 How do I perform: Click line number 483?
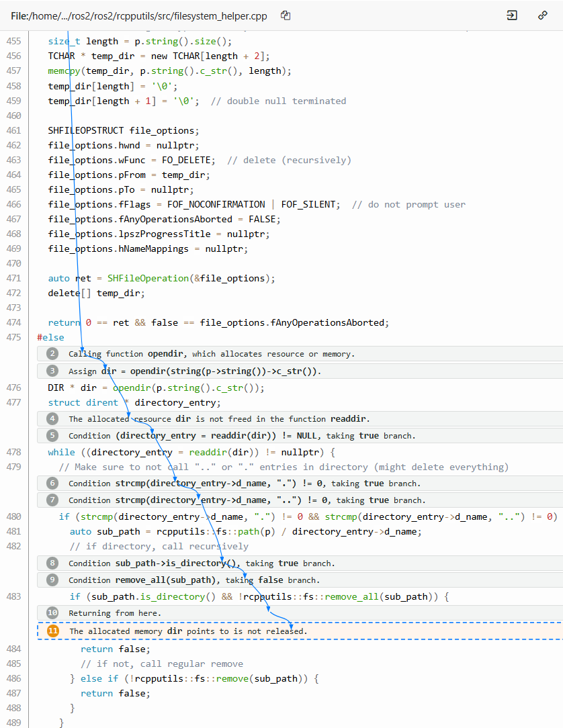pyautogui.click(x=14, y=596)
